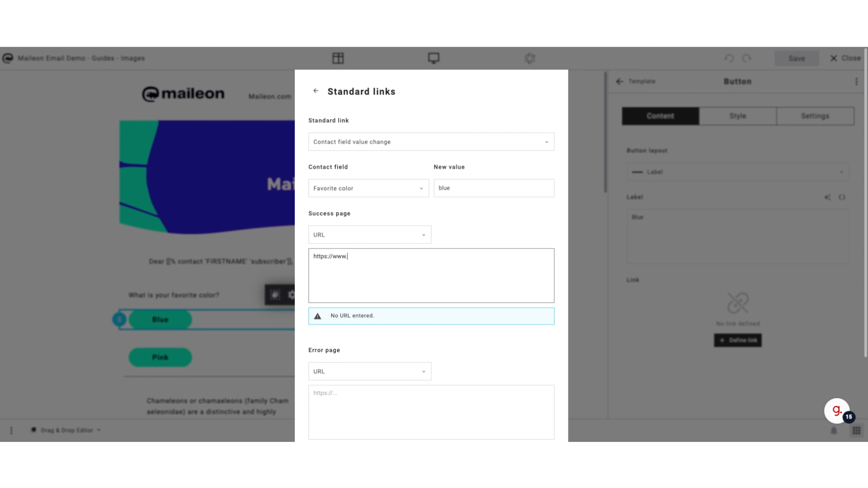Switch to desktop preview monitor icon
Viewport: 868px width, 488px height.
click(434, 58)
